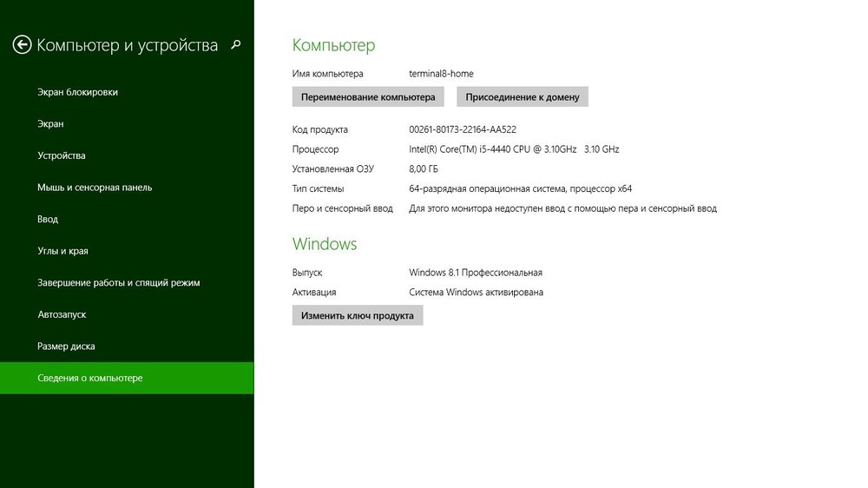Click the Windows 8.1 Профессиональная edition text
The height and width of the screenshot is (488, 868).
(x=475, y=273)
